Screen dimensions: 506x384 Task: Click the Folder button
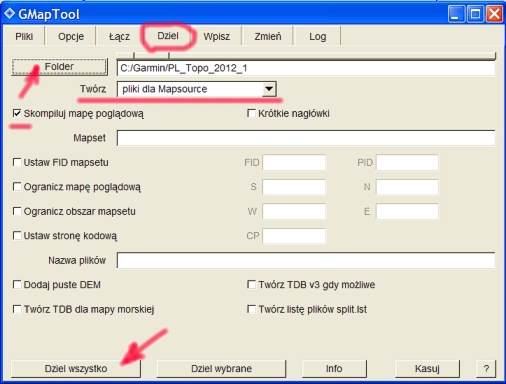[x=59, y=67]
